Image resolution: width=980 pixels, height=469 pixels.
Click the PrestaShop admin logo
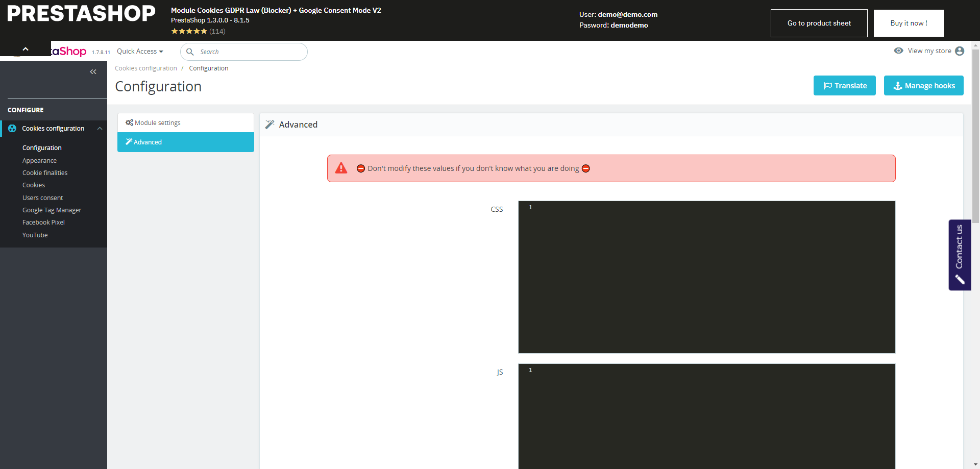point(68,51)
